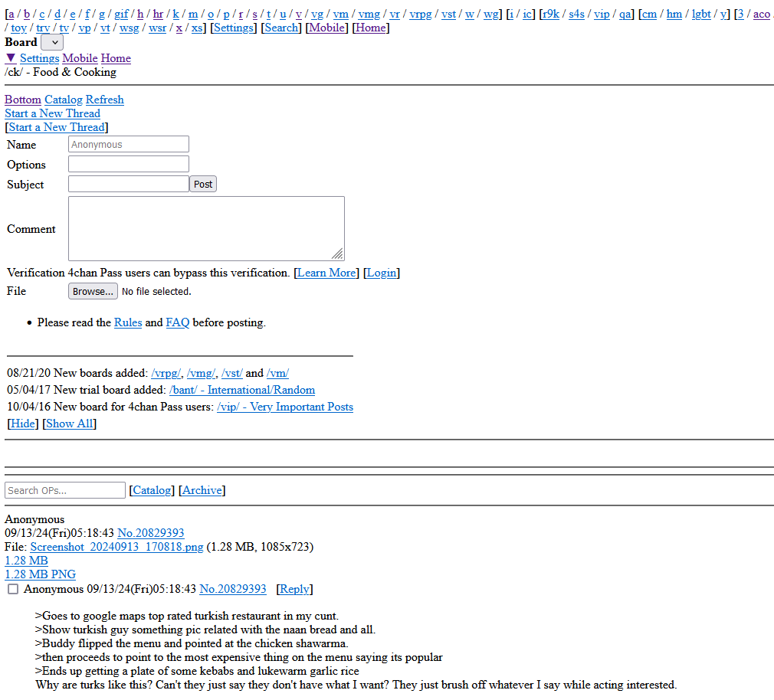The height and width of the screenshot is (700, 774).
Task: Open /vip/ - Very Important Posts link
Action: 285,407
